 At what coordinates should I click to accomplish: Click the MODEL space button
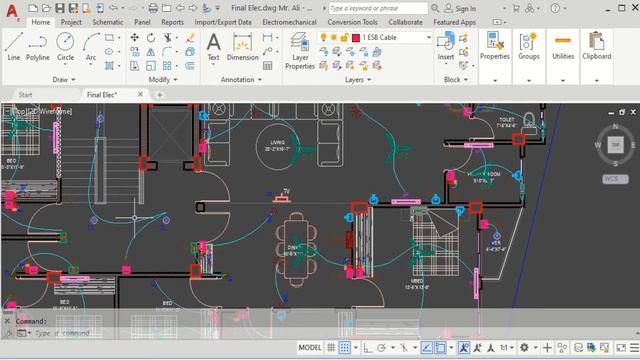(310, 348)
